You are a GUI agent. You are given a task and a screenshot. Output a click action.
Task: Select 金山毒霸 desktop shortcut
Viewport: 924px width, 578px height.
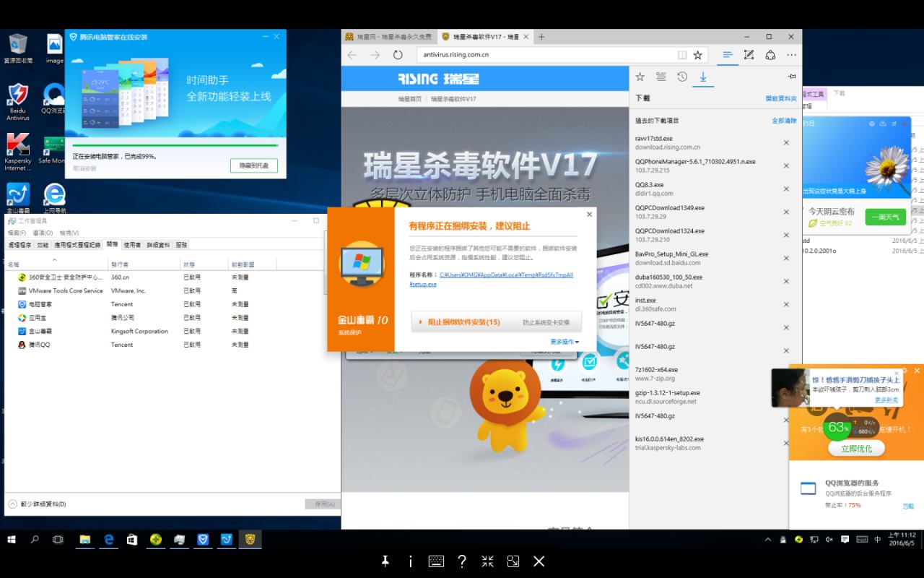pyautogui.click(x=18, y=199)
